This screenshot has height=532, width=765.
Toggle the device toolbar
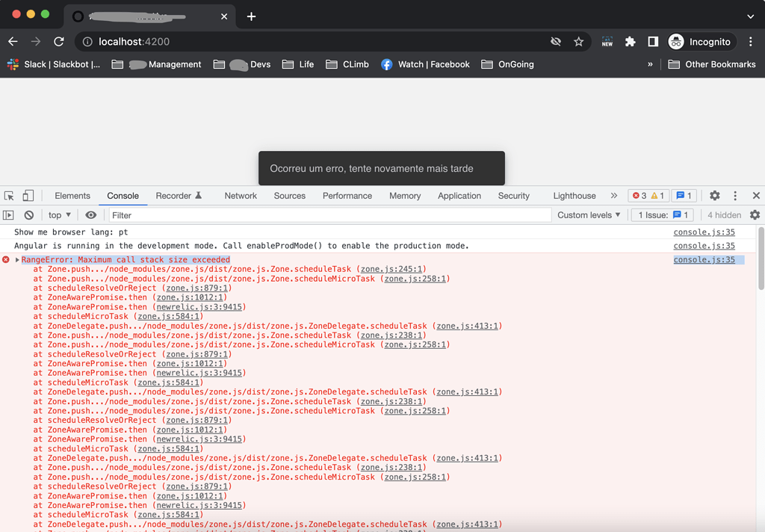28,195
